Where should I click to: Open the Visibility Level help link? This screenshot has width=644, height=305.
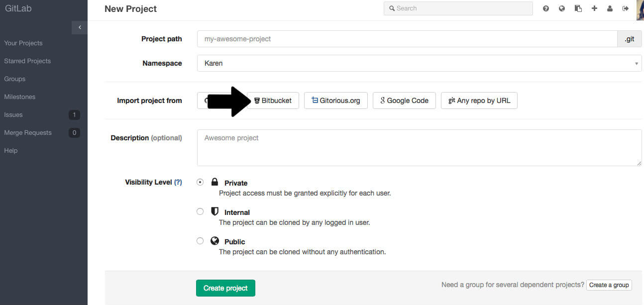point(179,182)
